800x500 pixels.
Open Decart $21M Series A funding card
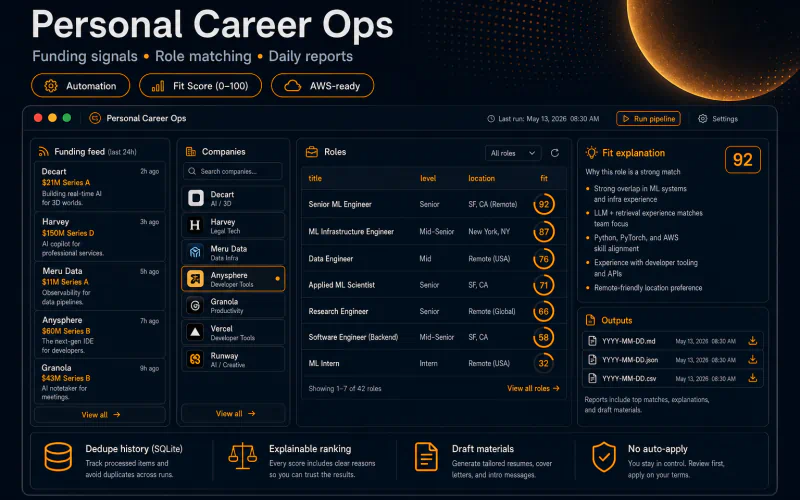100,187
